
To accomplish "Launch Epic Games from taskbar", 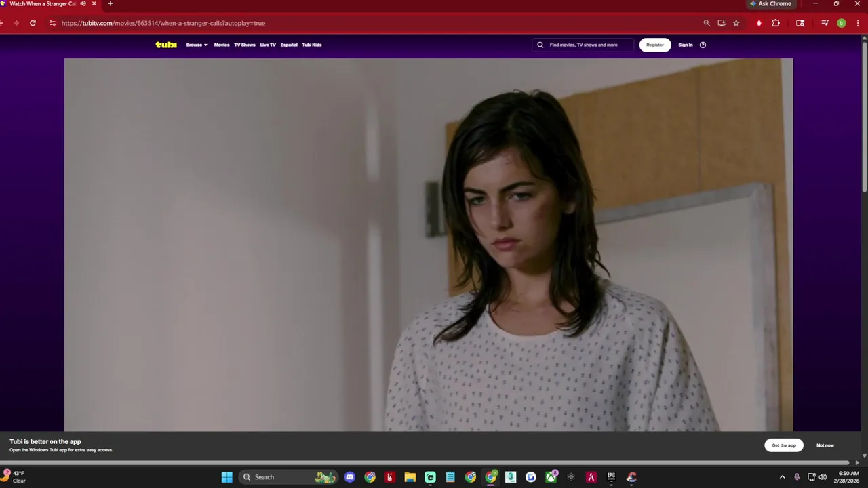I will (x=611, y=477).
